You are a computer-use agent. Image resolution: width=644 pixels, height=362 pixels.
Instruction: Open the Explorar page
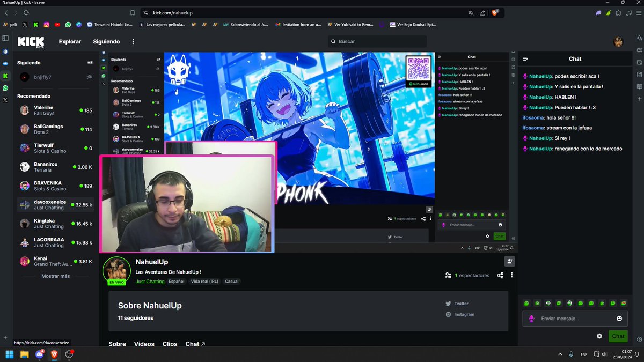tap(70, 41)
